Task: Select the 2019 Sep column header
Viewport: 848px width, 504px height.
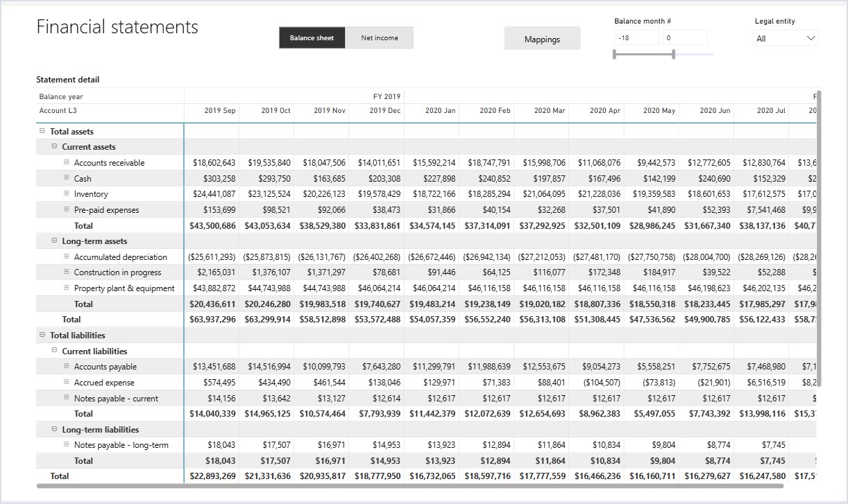Action: pyautogui.click(x=219, y=110)
